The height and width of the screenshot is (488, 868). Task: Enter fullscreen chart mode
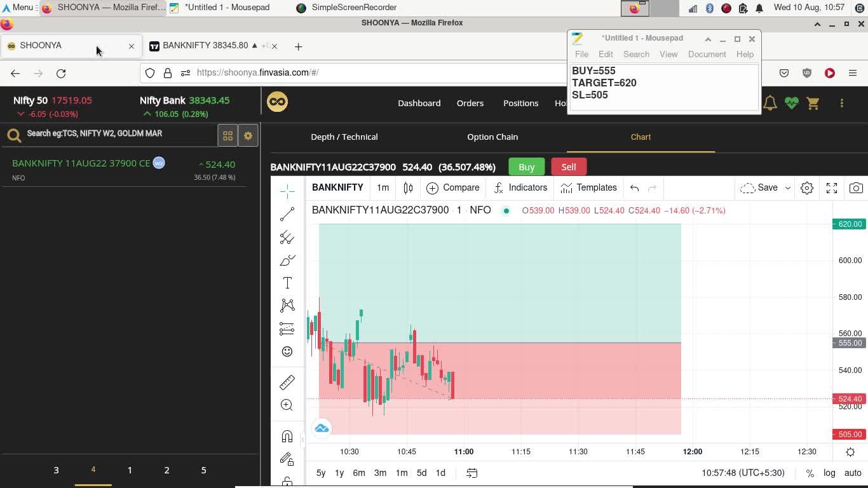pos(832,187)
